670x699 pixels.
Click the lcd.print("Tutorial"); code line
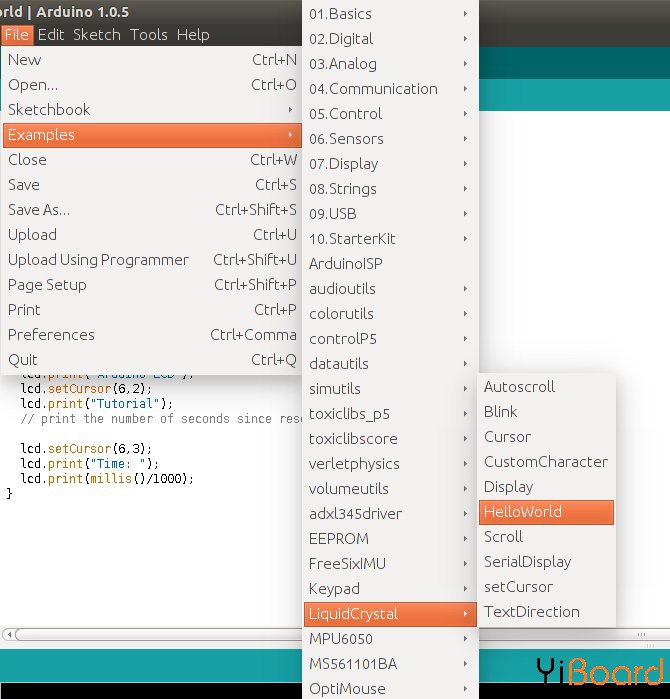(97, 403)
